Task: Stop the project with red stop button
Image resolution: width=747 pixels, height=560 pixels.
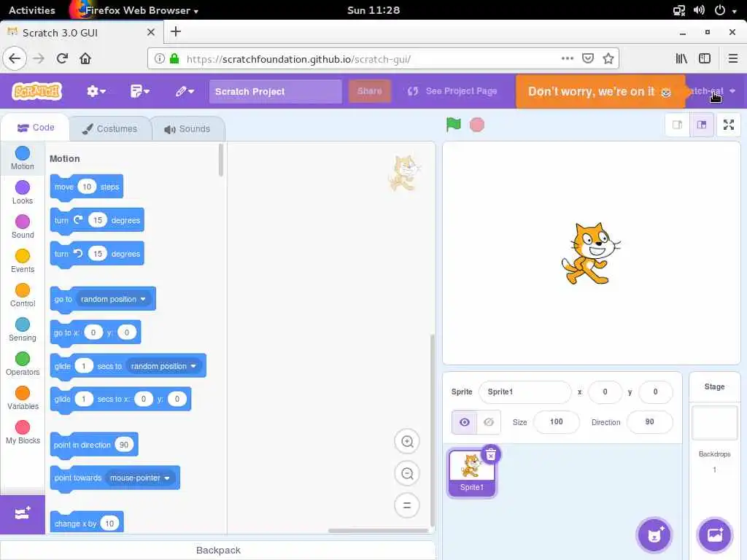Action: point(477,125)
